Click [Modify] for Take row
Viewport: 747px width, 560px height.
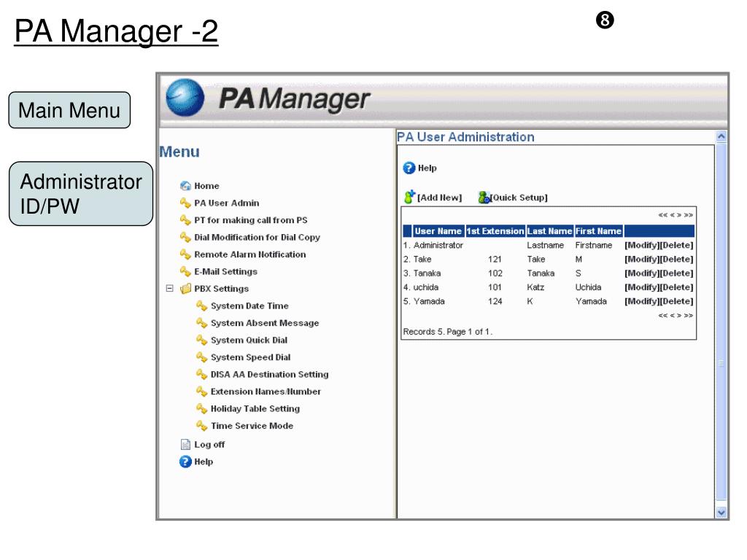(x=642, y=259)
